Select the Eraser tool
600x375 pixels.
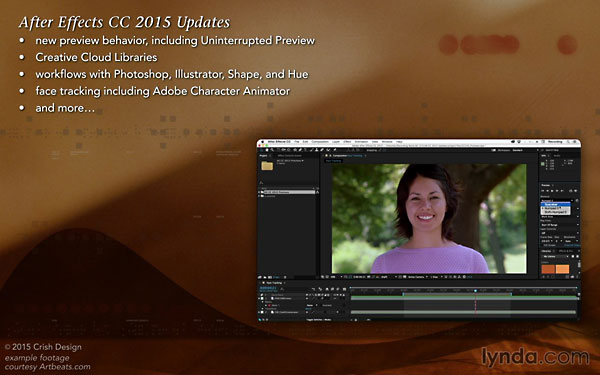322,150
